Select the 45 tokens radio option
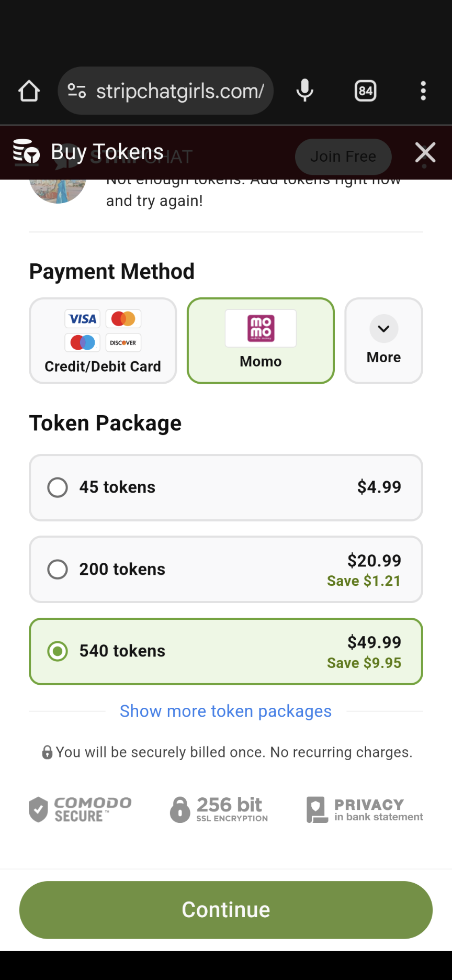452x980 pixels. (58, 487)
